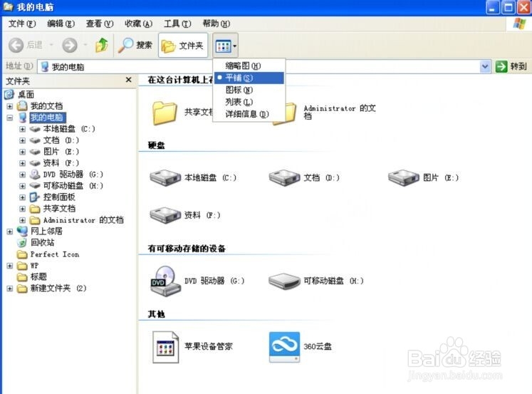Viewport: 532px width, 394px height.
Task: Click the Go (转到) button
Action: (511, 66)
